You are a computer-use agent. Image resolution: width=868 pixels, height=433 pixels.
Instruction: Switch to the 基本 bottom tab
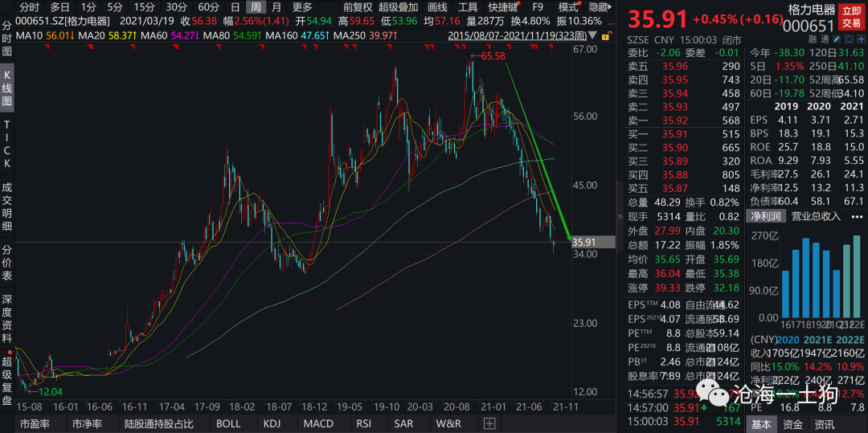coord(760,424)
